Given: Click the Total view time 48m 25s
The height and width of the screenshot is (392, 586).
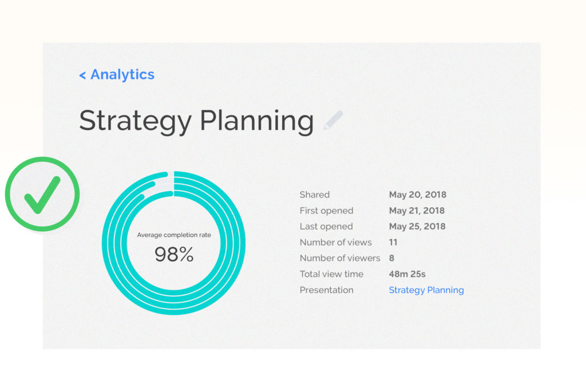Looking at the screenshot, I should (x=407, y=274).
